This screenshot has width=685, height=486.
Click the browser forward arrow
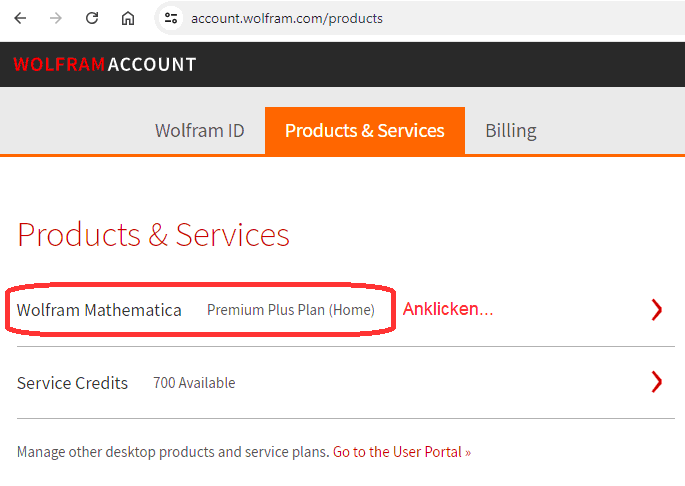coord(56,18)
